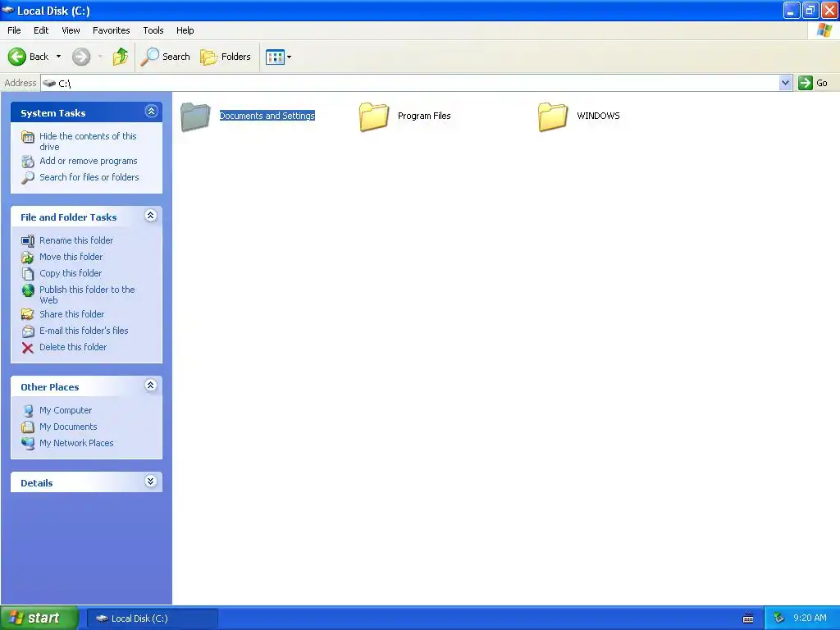Click Add or remove programs link
This screenshot has width=840, height=630.
(x=89, y=161)
